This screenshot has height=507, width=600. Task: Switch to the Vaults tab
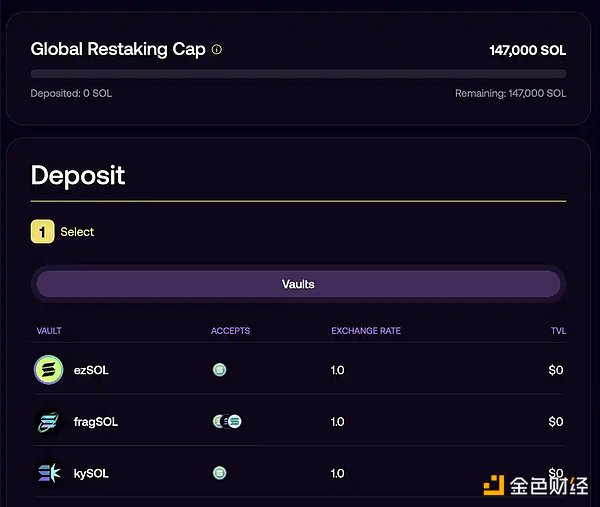298,284
